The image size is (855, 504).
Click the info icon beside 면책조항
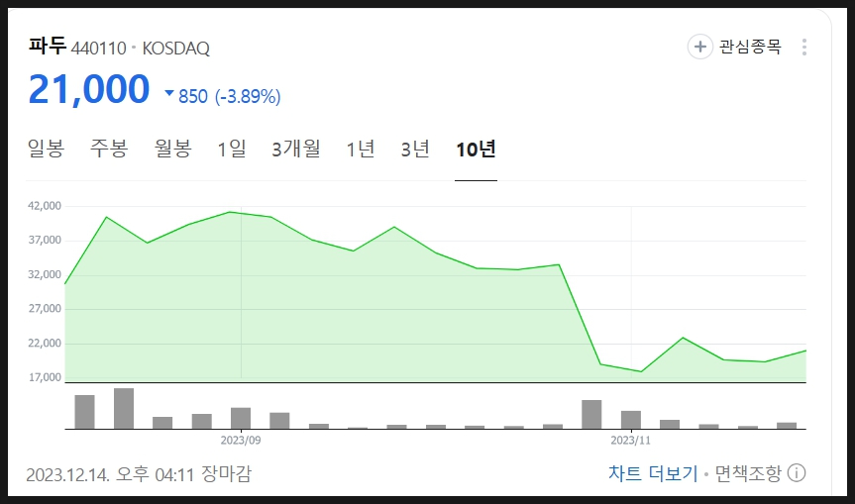coord(797,473)
